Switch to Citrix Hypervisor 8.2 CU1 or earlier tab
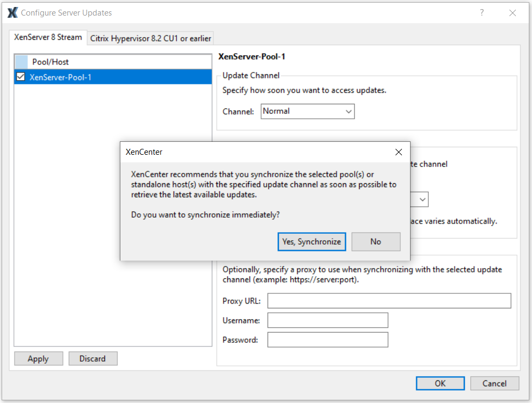This screenshot has height=403, width=532. [150, 38]
